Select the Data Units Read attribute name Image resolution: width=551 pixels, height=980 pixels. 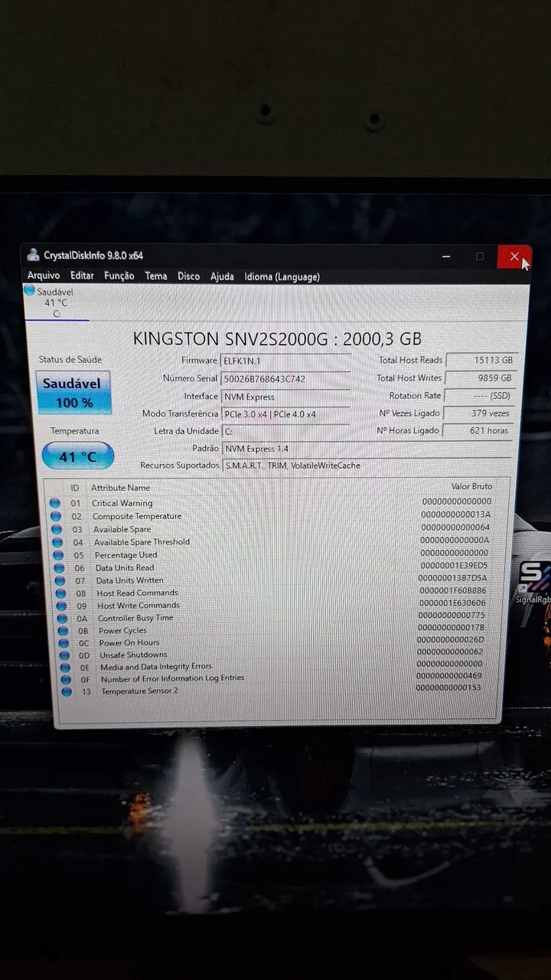(125, 568)
